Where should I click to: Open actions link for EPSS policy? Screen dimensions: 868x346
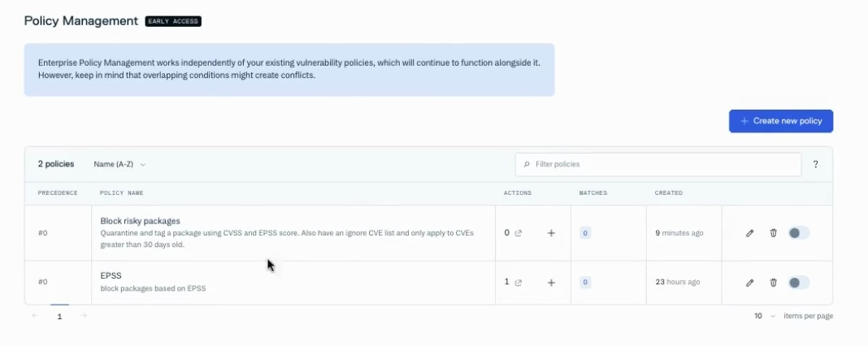(519, 283)
